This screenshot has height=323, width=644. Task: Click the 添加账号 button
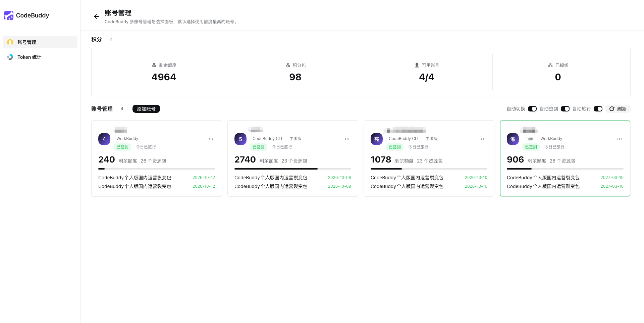[x=146, y=109]
